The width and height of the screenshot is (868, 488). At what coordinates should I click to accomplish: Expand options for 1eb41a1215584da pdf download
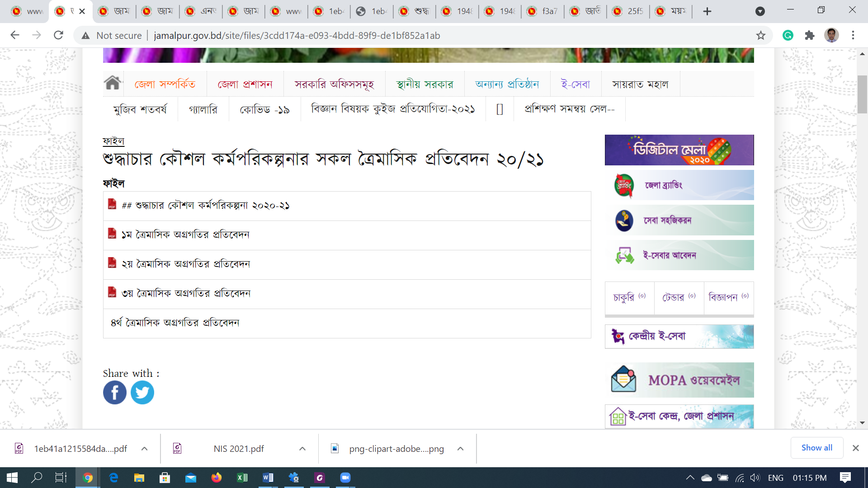pos(145,449)
